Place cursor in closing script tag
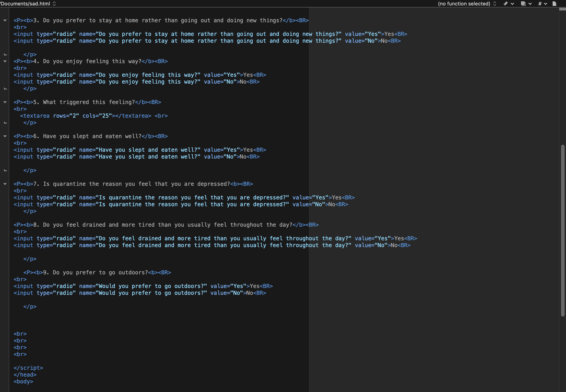Viewport: 566px width, 392px height. click(28, 368)
